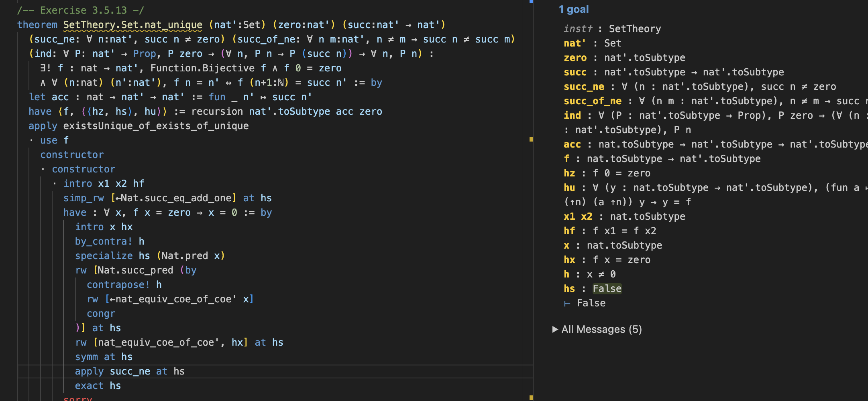The height and width of the screenshot is (401, 868).
Task: Click the blue marker atop the overview ruler
Action: 531,1
